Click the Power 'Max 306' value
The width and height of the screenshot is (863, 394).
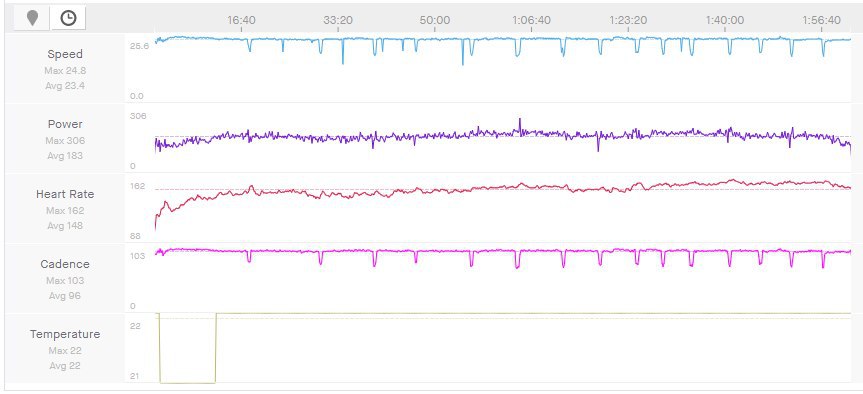click(x=65, y=140)
